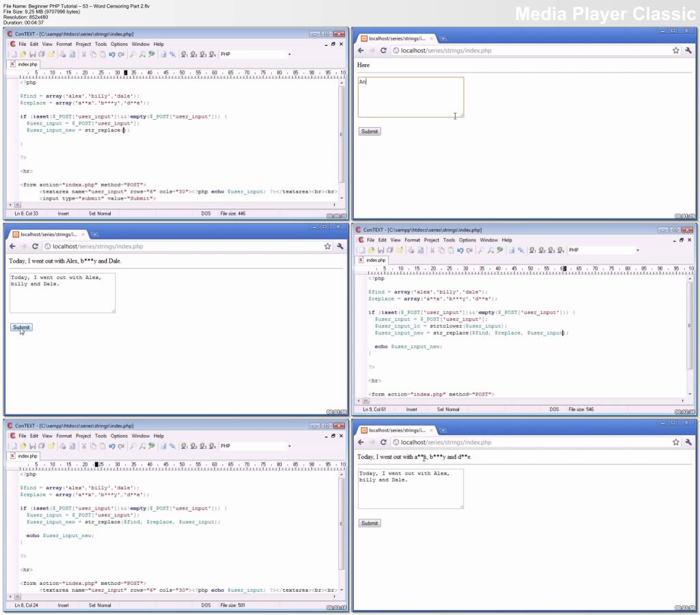Screen dimensions: 700x615
Task: Click user command 3 icon in ConTEXT window sized 501
Action: [x=203, y=446]
